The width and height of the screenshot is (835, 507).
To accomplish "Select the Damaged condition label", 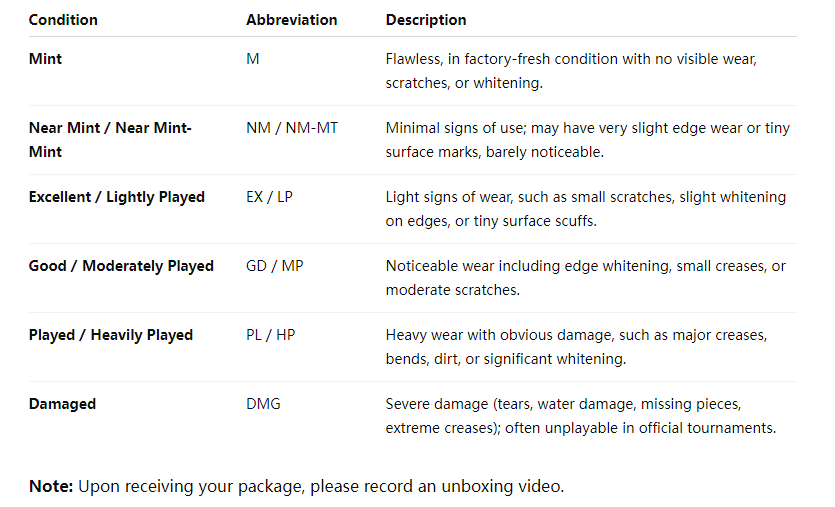I will [62, 404].
